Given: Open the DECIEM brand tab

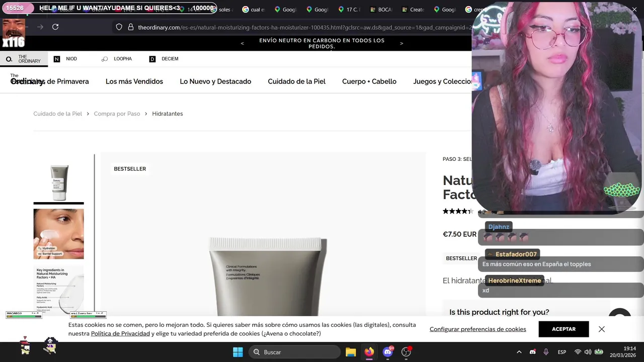Looking at the screenshot, I should [164, 59].
